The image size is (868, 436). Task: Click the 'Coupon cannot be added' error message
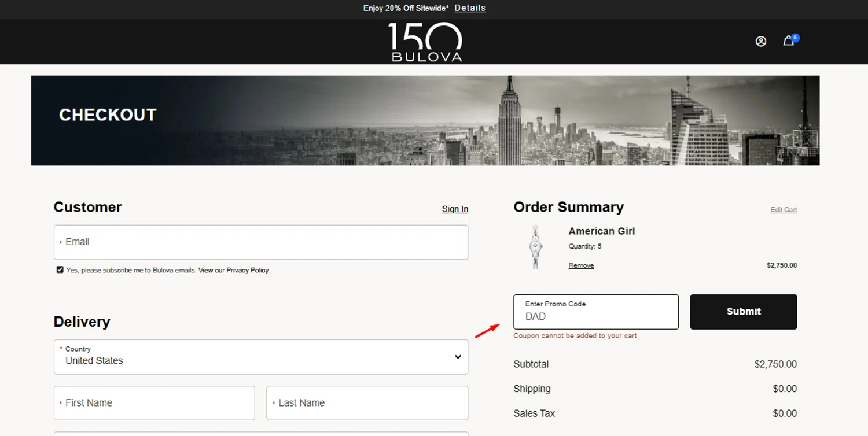575,336
